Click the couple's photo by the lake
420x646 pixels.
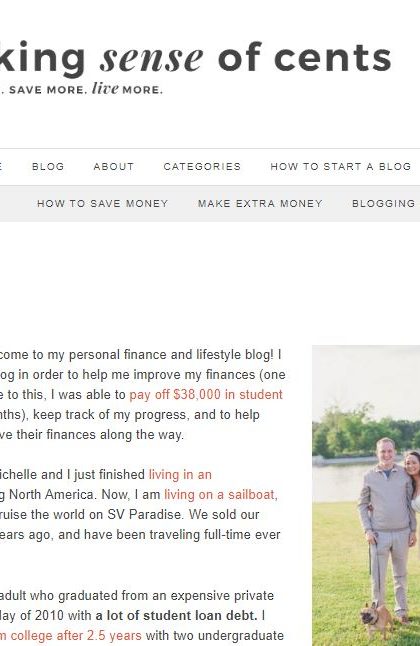(x=366, y=495)
